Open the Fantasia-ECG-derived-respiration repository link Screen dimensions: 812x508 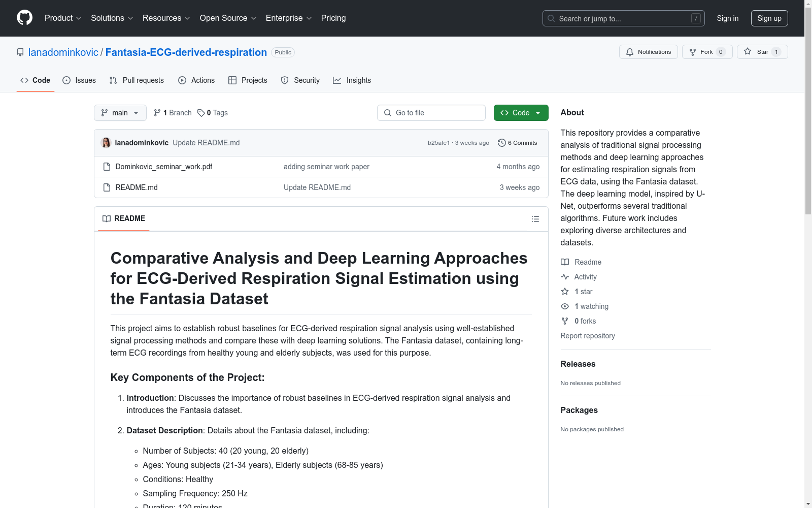pyautogui.click(x=186, y=52)
